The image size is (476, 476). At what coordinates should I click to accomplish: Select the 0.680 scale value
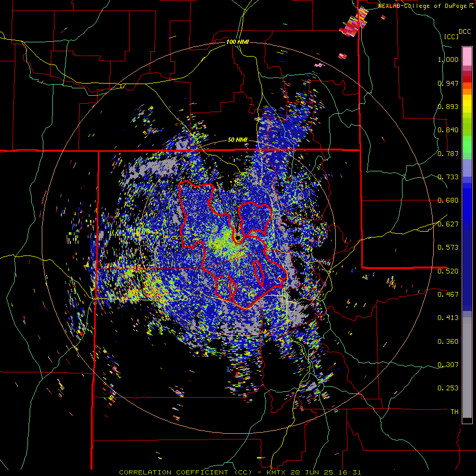448,200
